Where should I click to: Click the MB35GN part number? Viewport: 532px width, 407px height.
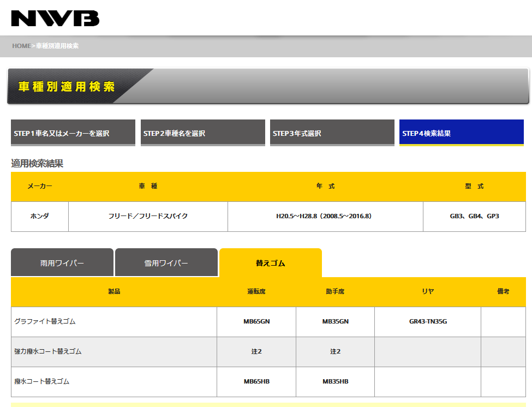click(x=335, y=321)
